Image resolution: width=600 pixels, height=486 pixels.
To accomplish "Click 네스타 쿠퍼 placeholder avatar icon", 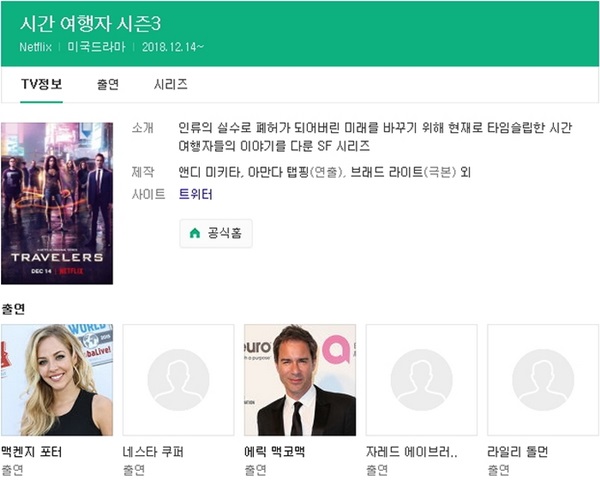I will [178, 380].
